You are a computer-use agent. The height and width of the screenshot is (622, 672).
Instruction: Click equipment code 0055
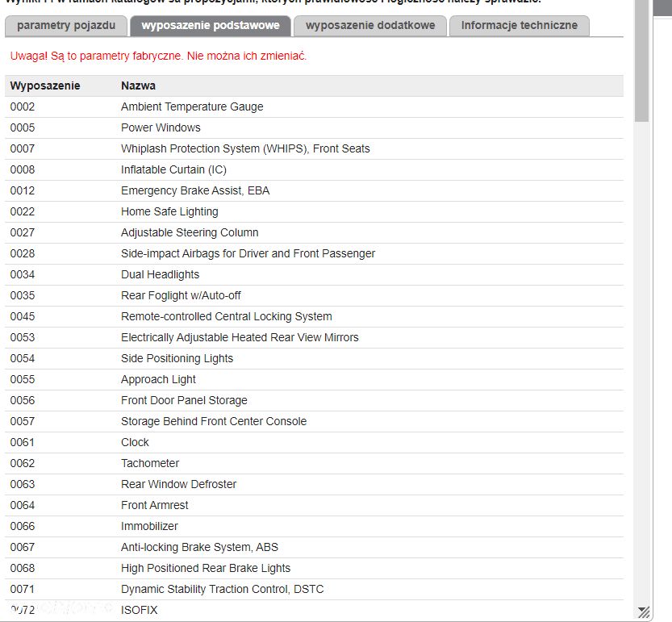(23, 380)
